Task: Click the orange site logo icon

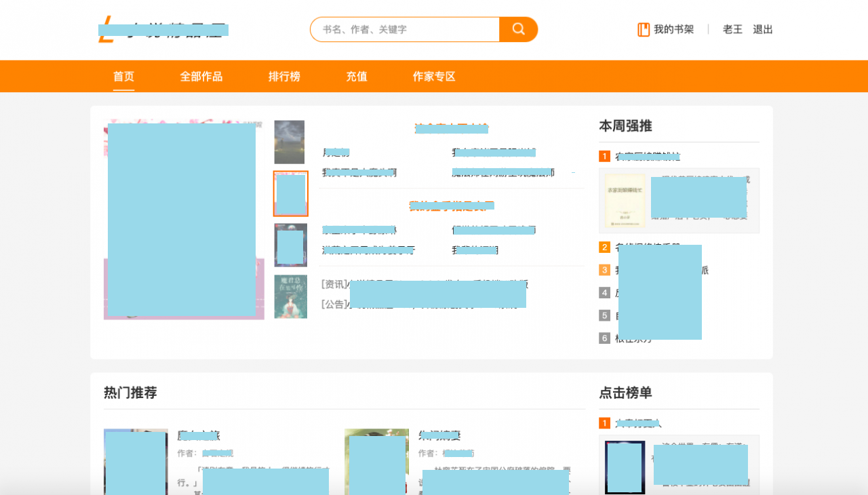Action: [106, 31]
